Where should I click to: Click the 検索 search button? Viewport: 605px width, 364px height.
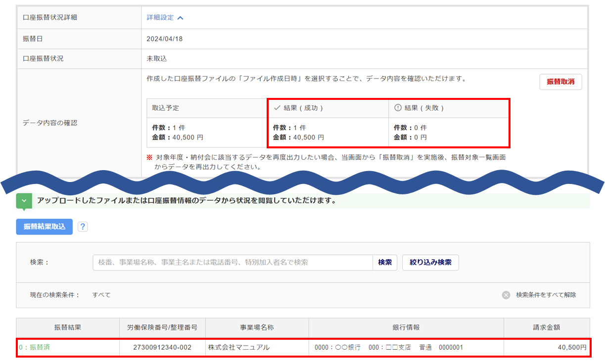[385, 263]
